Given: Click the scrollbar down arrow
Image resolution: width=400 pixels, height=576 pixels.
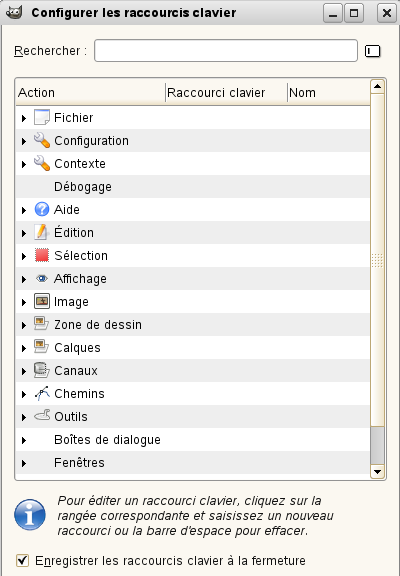Looking at the screenshot, I should [377, 471].
